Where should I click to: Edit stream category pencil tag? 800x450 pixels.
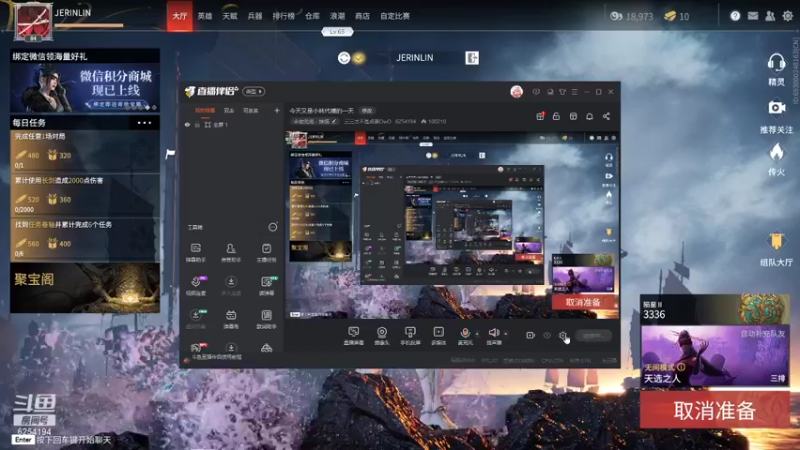(x=315, y=121)
